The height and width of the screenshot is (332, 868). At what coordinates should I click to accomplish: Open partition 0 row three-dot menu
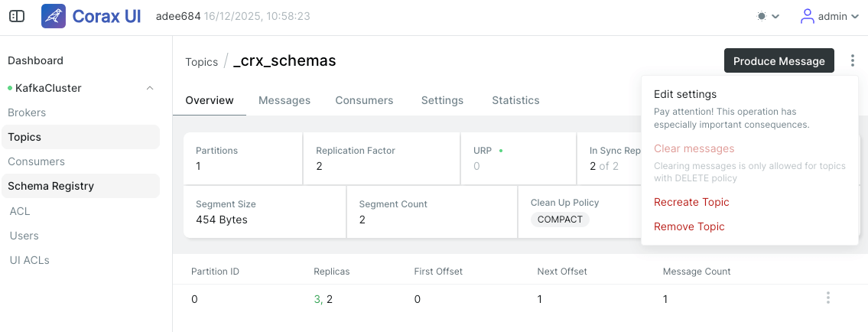point(828,298)
